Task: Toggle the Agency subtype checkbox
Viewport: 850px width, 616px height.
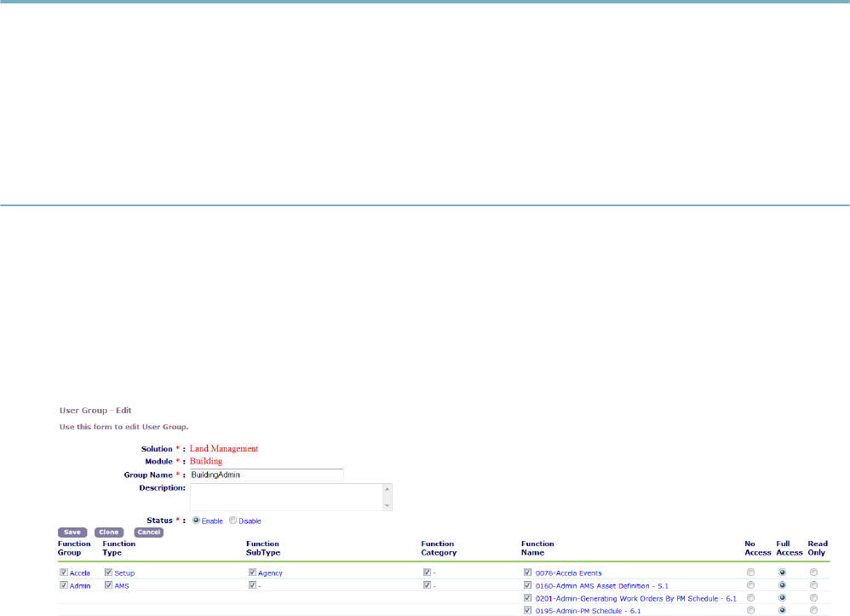Action: click(252, 573)
